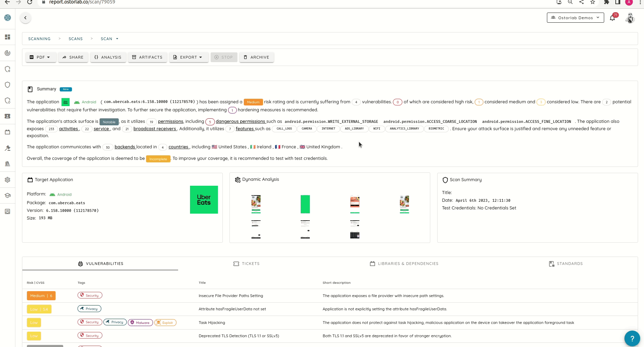Image resolution: width=644 pixels, height=347 pixels.
Task: Expand the EXPORT dropdown
Action: tap(189, 57)
